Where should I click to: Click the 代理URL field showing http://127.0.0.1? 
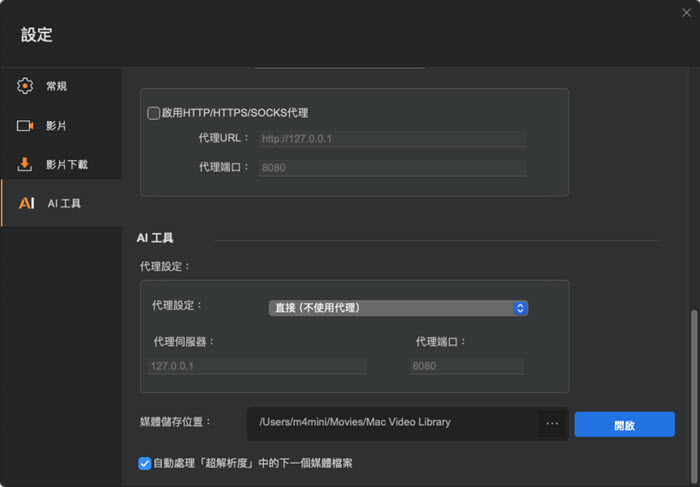392,139
